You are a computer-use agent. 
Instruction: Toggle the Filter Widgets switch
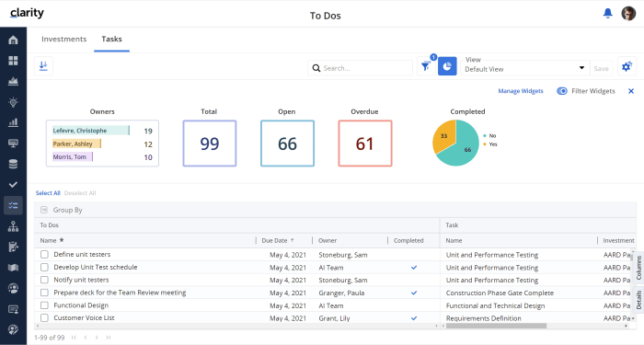pos(562,91)
